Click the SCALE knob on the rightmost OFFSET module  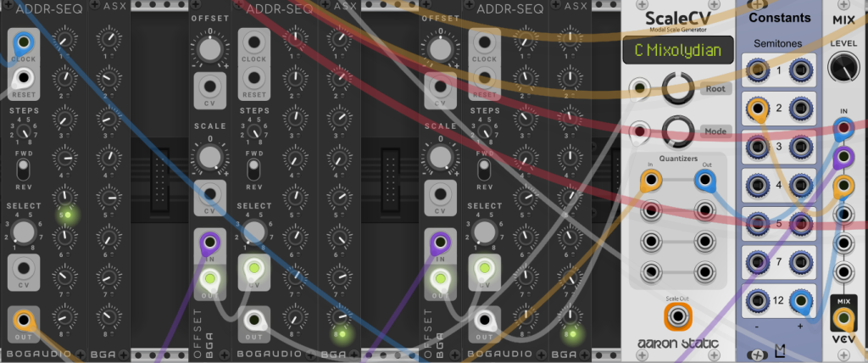[x=440, y=157]
